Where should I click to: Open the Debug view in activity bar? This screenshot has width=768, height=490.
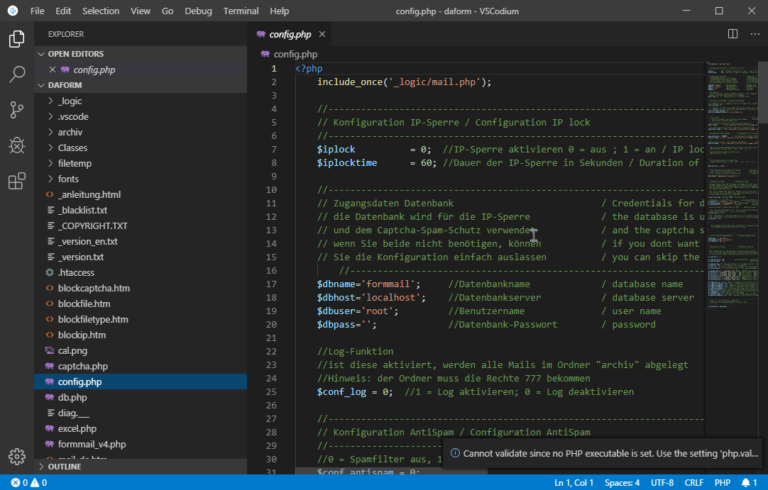point(17,145)
